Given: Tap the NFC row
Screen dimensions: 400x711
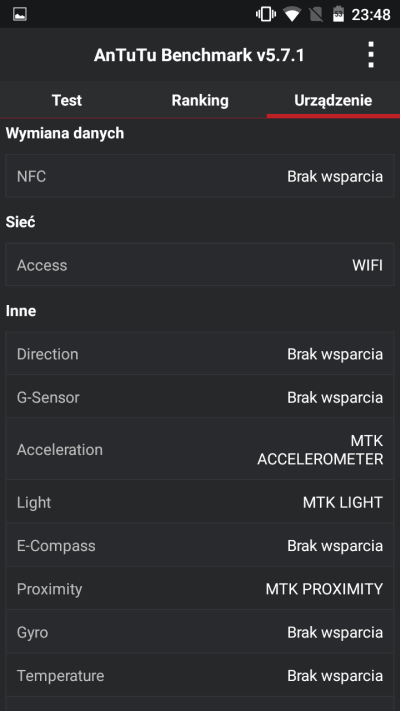Looking at the screenshot, I should 200,176.
